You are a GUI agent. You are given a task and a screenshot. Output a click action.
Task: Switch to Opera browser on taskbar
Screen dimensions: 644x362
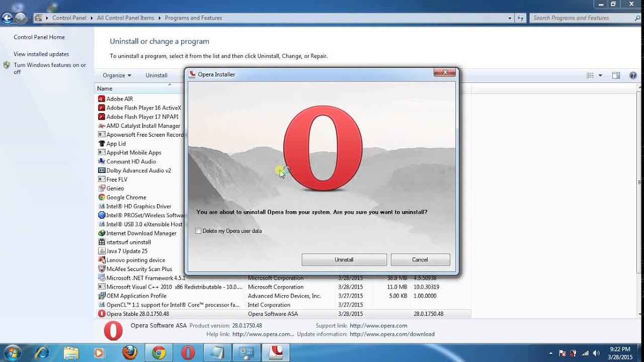click(188, 353)
